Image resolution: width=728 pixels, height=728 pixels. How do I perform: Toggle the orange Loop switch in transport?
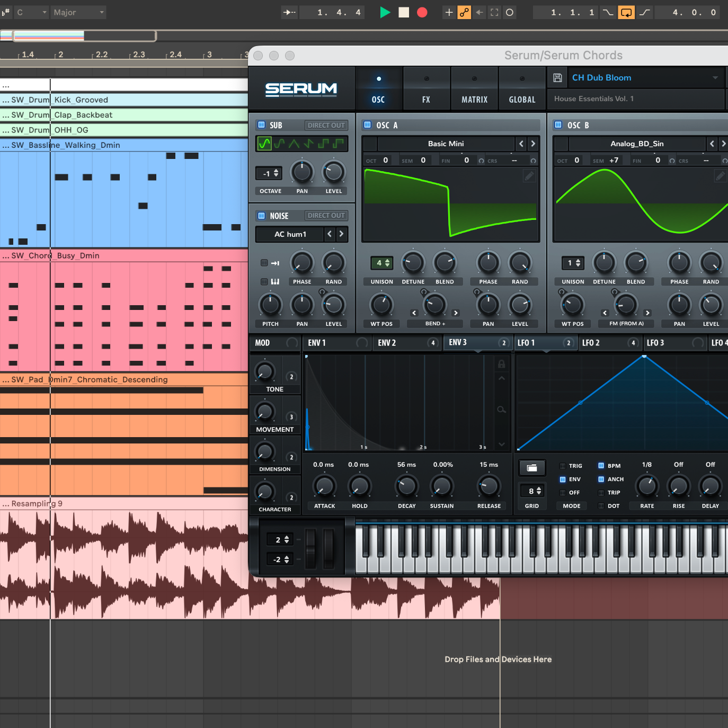(626, 12)
